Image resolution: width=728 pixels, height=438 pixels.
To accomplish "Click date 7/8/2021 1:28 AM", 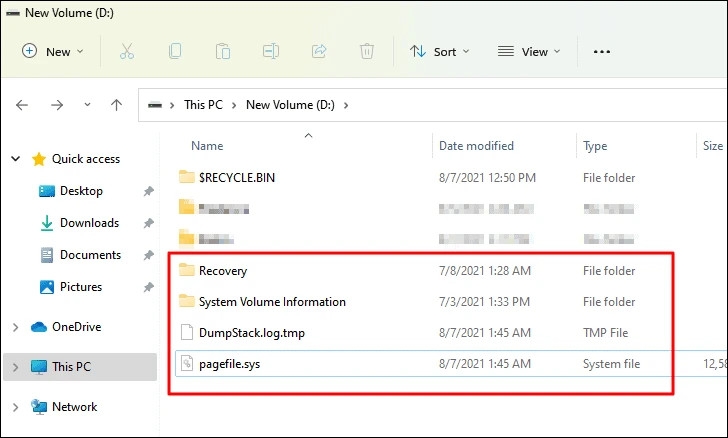I will [x=485, y=271].
